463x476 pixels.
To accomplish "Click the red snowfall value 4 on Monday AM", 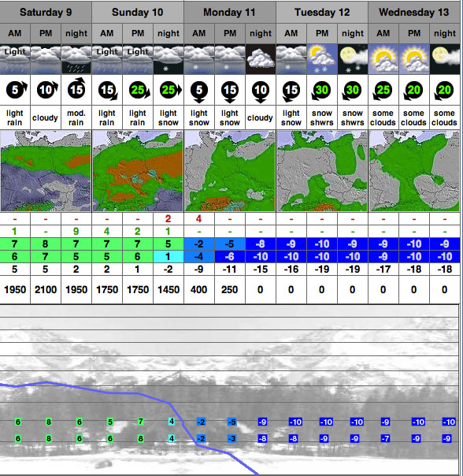I will 198,218.
